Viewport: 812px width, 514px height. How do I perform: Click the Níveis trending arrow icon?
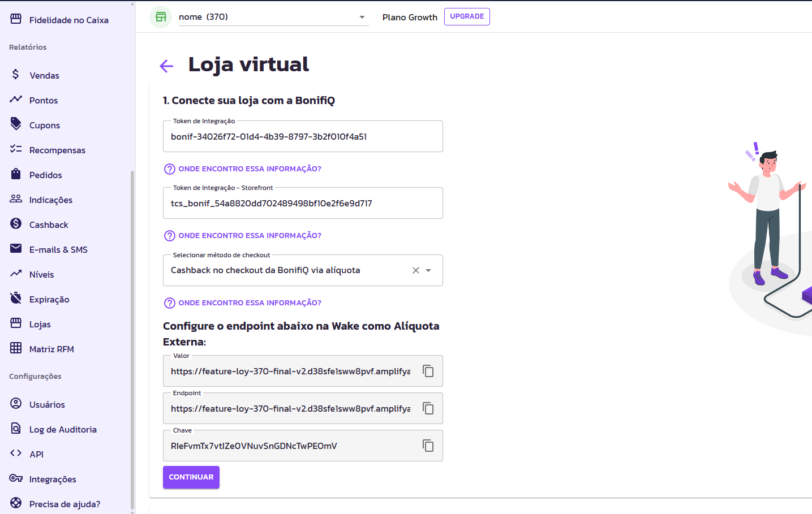tap(16, 274)
